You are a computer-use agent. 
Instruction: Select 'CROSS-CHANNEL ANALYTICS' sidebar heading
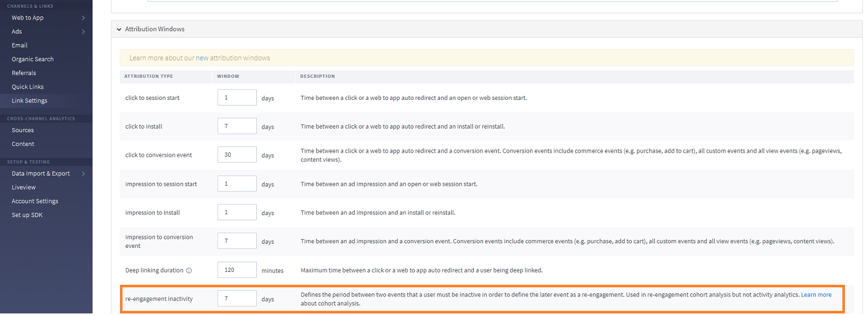[x=41, y=119]
